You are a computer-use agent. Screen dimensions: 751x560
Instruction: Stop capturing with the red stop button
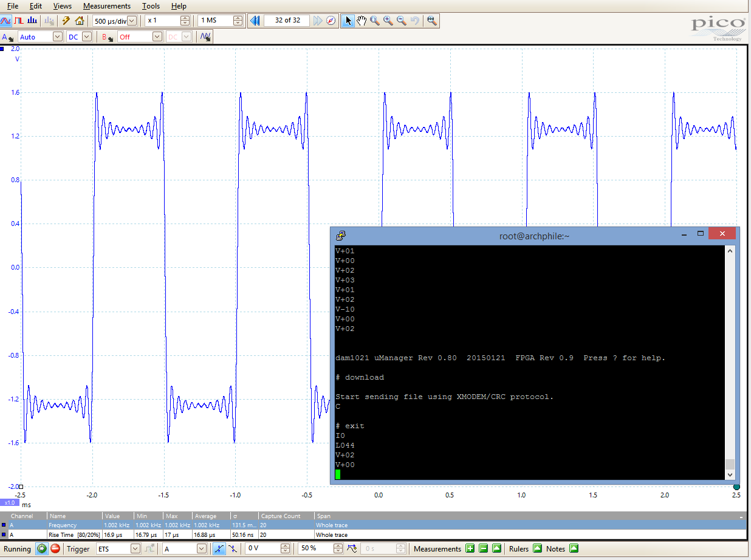55,548
